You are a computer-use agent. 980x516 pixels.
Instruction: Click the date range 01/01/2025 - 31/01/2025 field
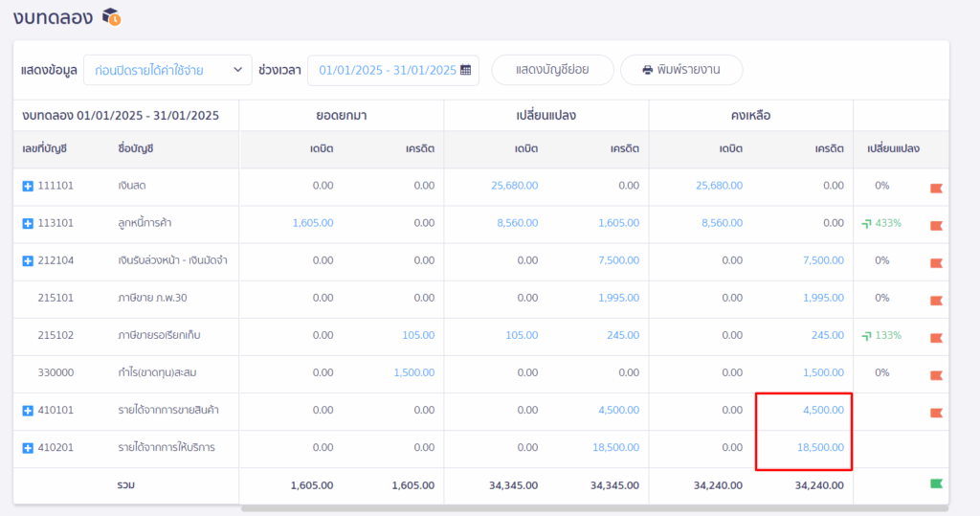[x=393, y=70]
